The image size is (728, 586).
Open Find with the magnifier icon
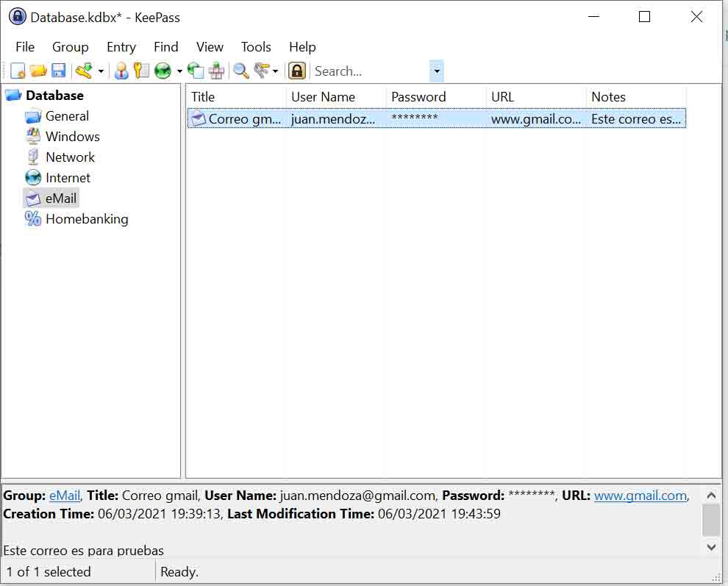click(x=241, y=71)
